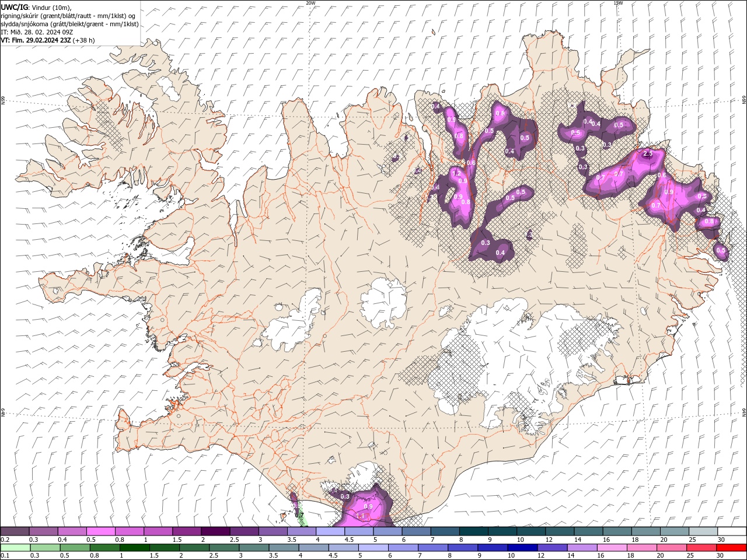Viewport: 747px width, 560px height.
Task: Click the dark magenta 1.5–2 upper legend swatch
Action: [x=186, y=531]
